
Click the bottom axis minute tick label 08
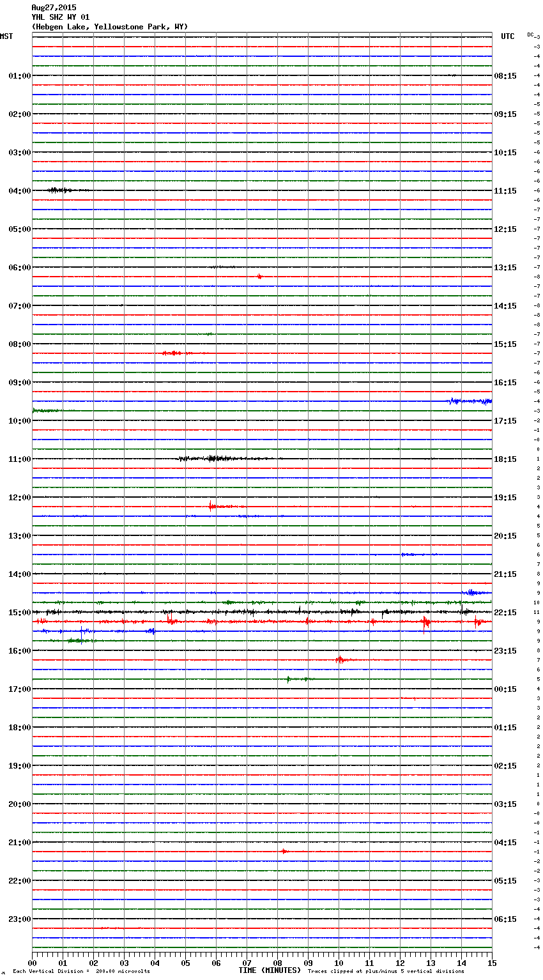(x=277, y=963)
